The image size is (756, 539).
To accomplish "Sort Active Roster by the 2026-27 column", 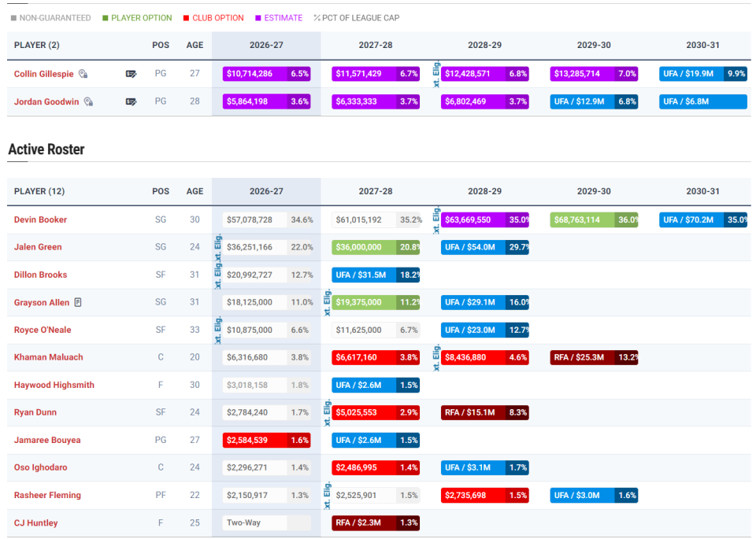I will [266, 191].
